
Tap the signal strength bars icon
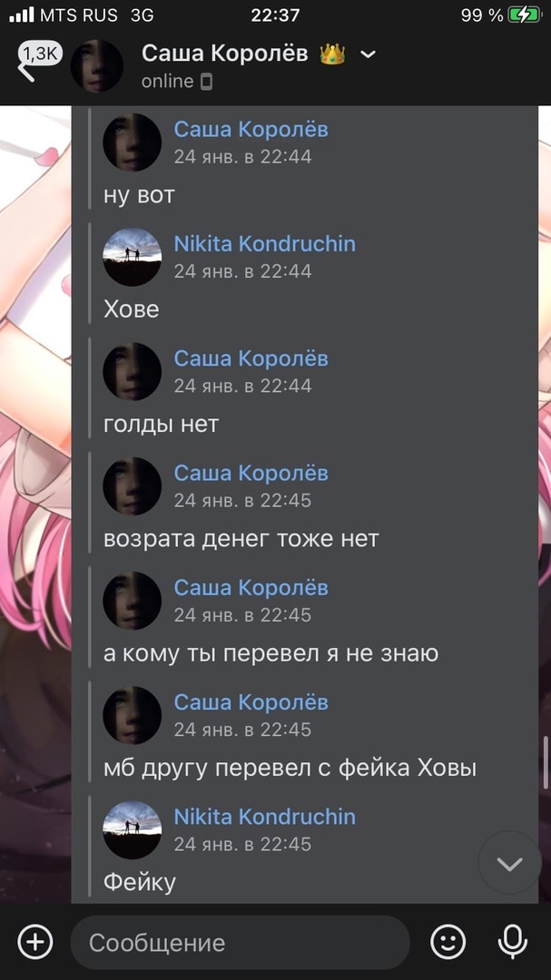click(21, 15)
